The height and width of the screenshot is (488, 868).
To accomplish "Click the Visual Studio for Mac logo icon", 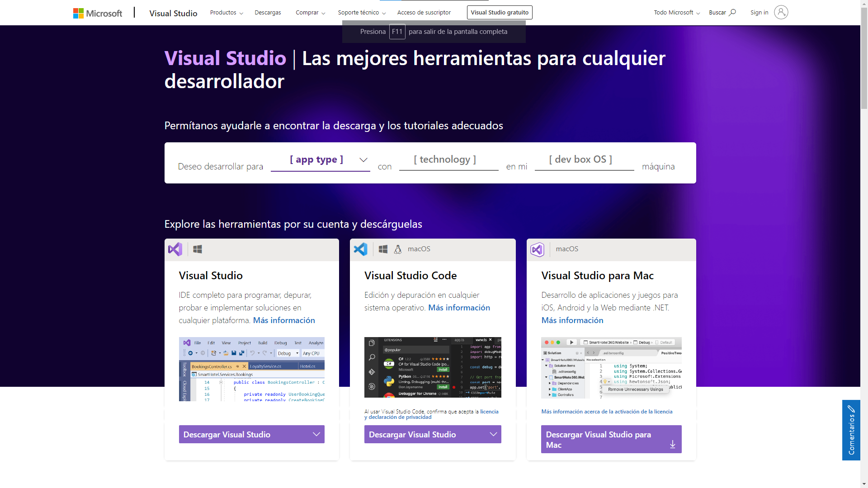I will (538, 249).
